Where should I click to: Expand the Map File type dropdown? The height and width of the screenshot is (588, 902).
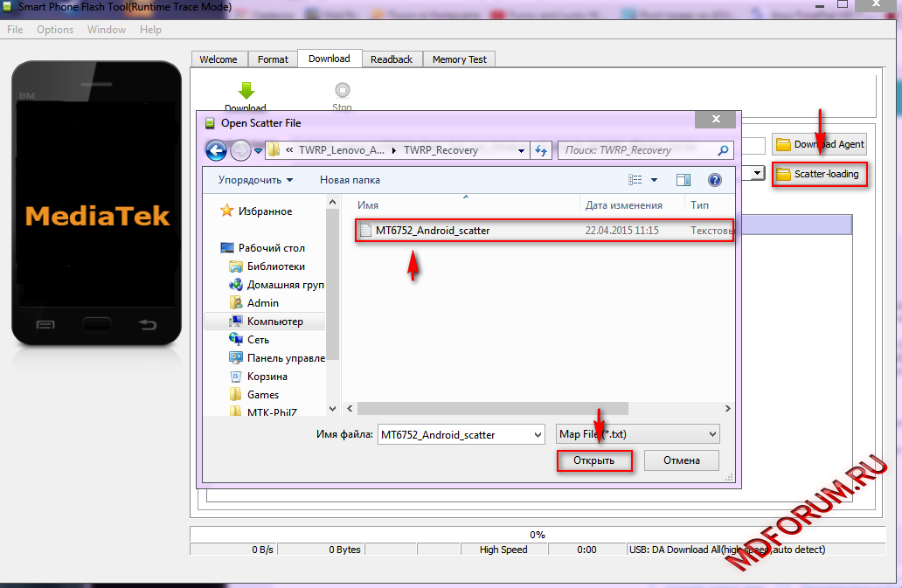pos(712,434)
